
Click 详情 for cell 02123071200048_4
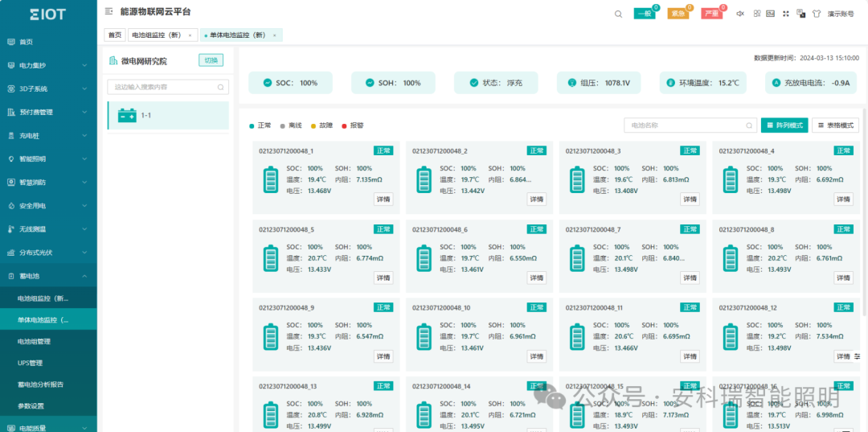tap(843, 200)
